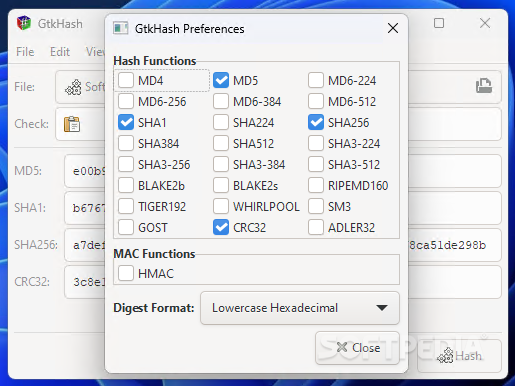
Task: Close the GtkHash Preferences dialog via X
Action: [393, 28]
